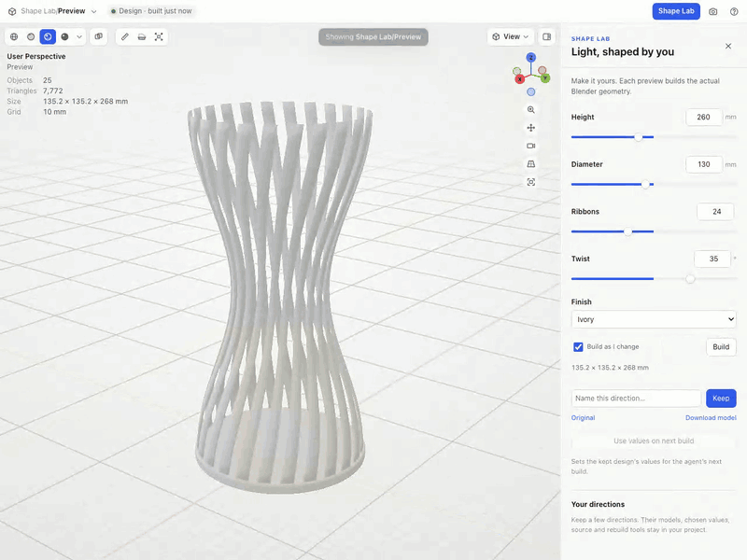Click the pan move viewport icon
The image size is (747, 560).
tap(530, 128)
